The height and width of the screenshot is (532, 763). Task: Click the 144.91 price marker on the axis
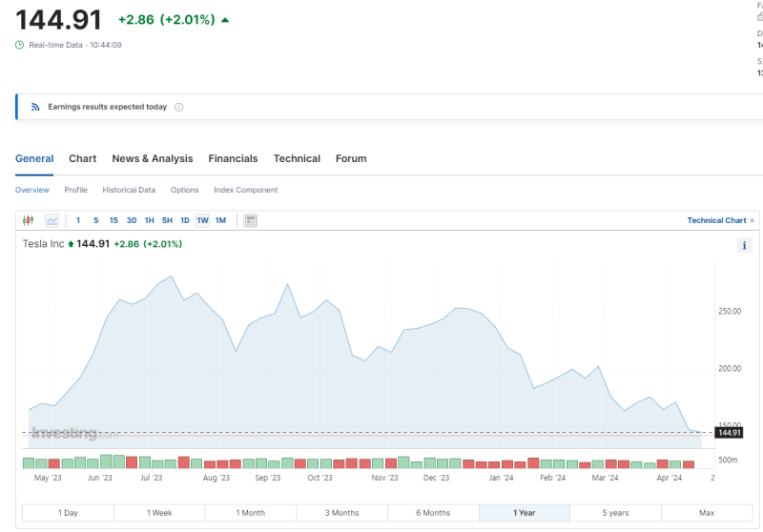click(x=729, y=432)
